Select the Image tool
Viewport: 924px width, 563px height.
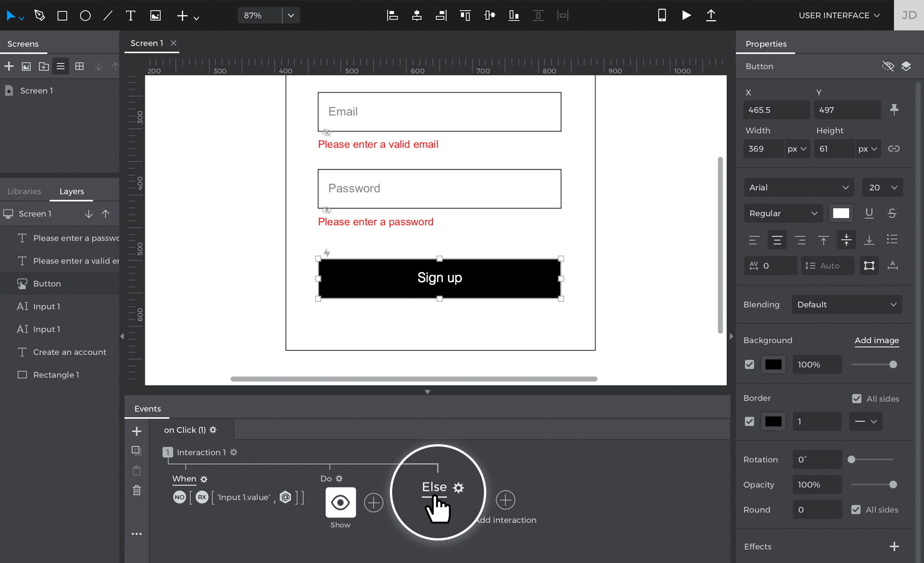click(x=156, y=16)
